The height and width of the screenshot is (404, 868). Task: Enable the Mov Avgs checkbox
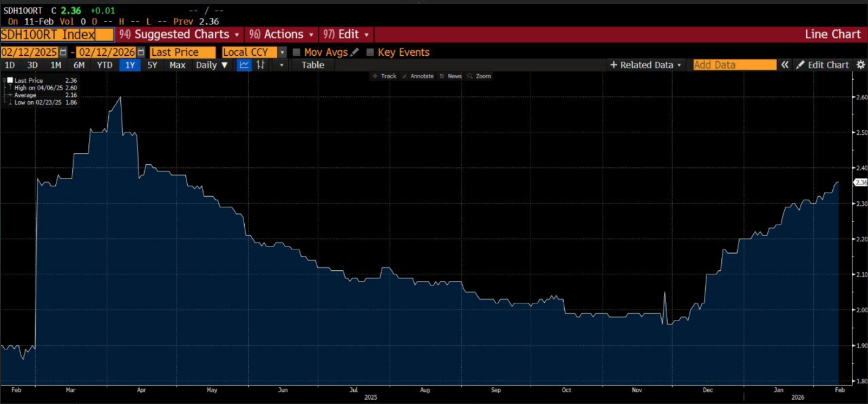coord(296,52)
